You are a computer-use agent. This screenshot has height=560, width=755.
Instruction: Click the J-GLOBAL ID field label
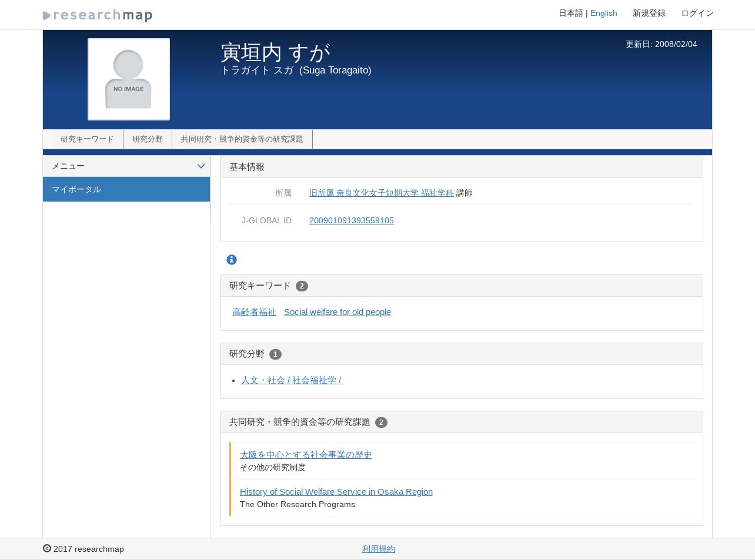266,220
